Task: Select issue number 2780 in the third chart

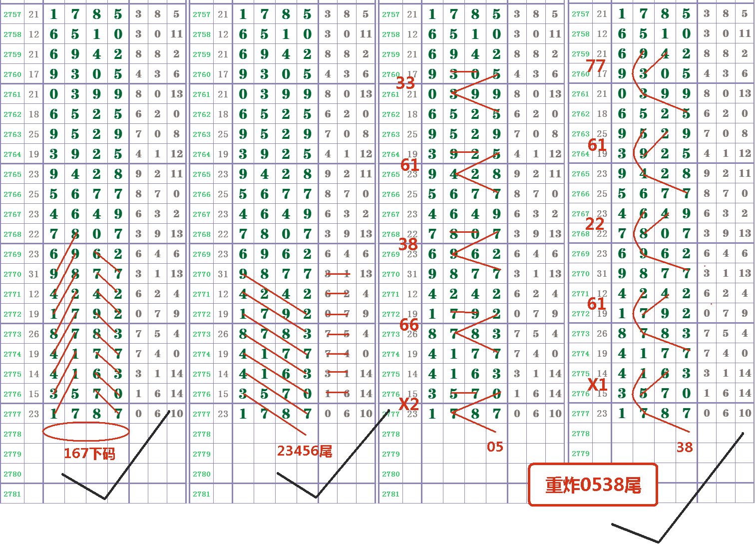Action: 391,474
